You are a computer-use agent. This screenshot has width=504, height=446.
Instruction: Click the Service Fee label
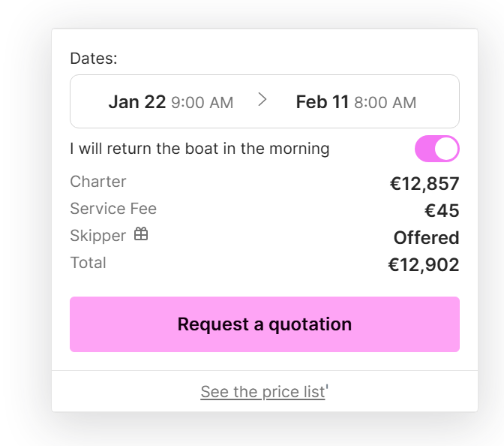[x=113, y=209]
